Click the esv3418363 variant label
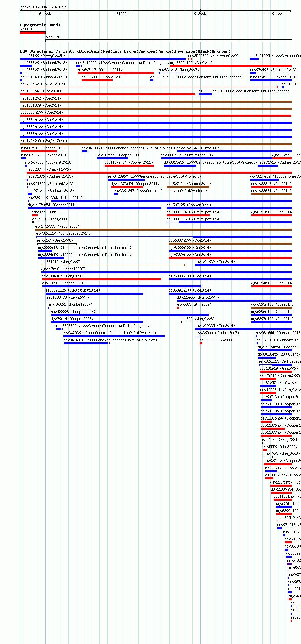 [128, 148]
